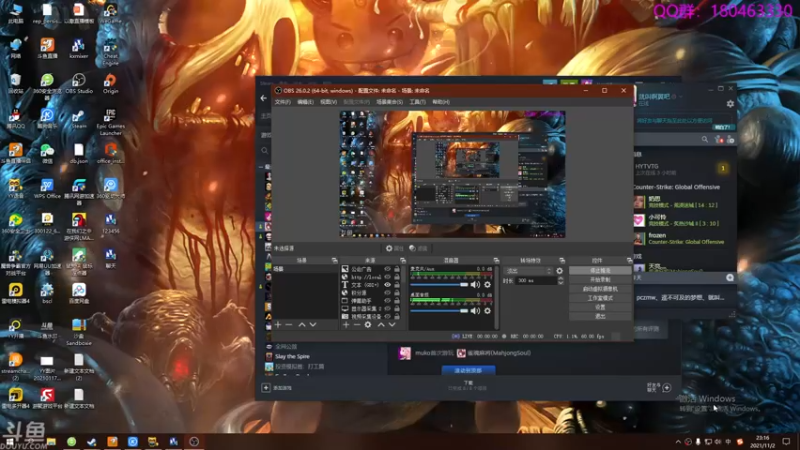Screen dimensions: 800x450
Task: Click the 退出 button in OBS Controls
Action: pyautogui.click(x=600, y=316)
